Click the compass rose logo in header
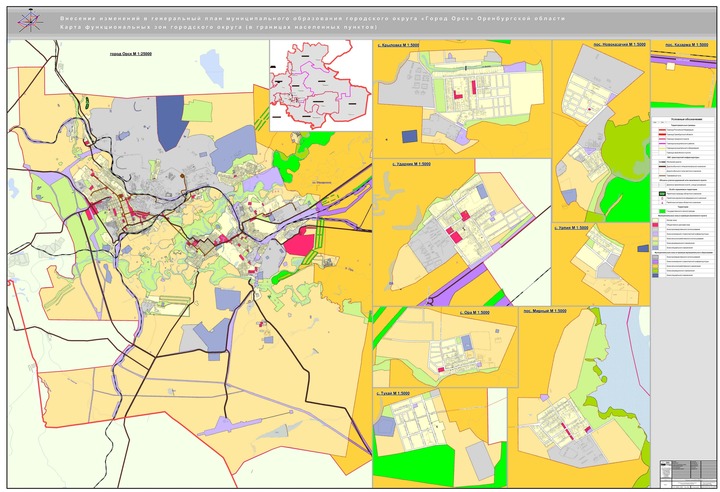The height and width of the screenshot is (492, 720). (x=30, y=22)
